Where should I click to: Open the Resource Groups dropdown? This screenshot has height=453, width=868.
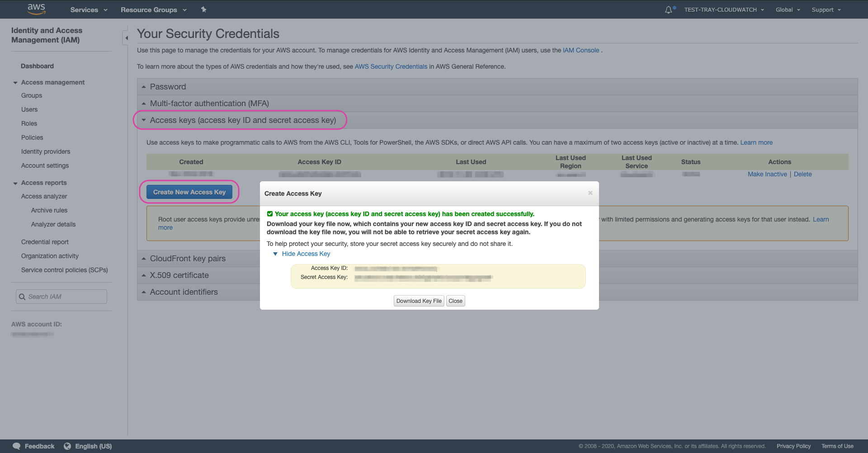(153, 9)
